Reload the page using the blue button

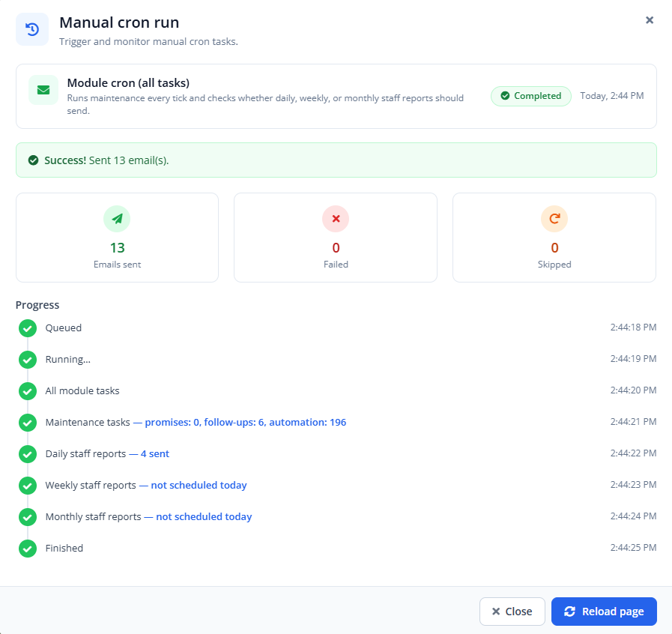pyautogui.click(x=604, y=612)
